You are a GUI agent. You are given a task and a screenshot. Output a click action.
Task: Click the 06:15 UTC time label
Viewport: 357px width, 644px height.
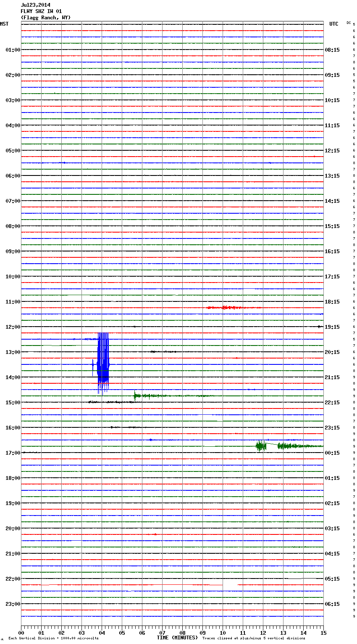pyautogui.click(x=332, y=604)
